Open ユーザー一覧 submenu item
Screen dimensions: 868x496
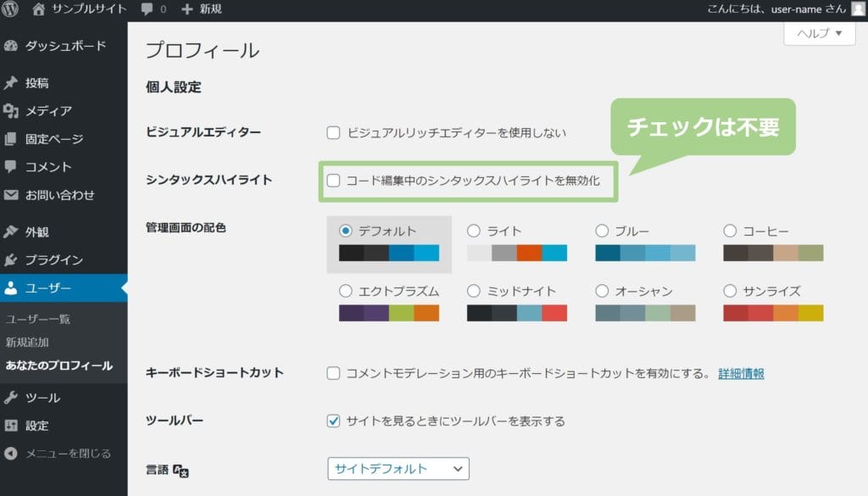38,319
